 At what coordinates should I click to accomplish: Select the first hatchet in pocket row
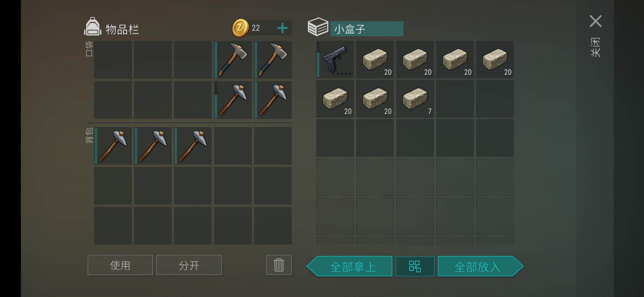click(233, 60)
